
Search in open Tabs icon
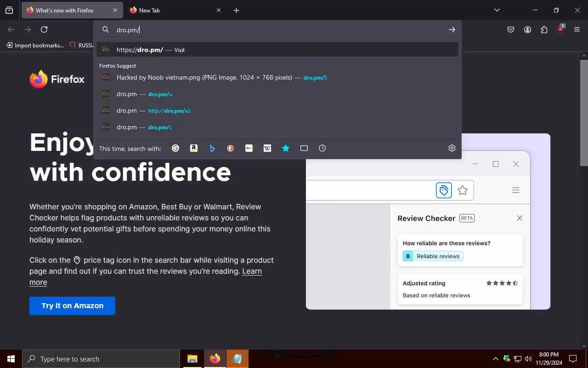(x=304, y=148)
